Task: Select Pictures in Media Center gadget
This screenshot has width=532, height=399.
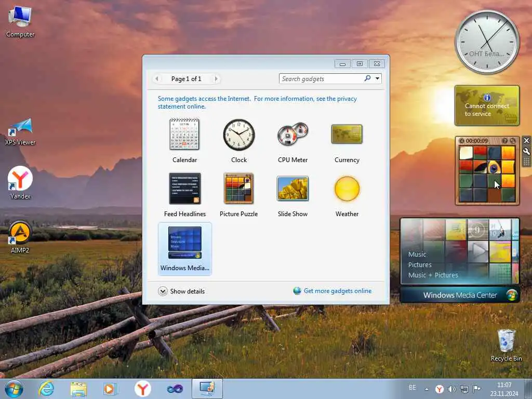Action: [420, 264]
